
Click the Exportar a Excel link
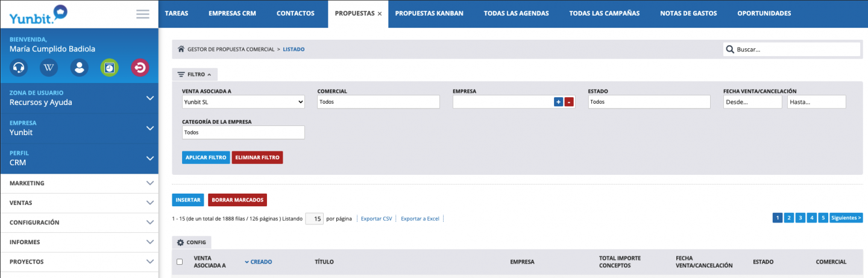coord(420,218)
